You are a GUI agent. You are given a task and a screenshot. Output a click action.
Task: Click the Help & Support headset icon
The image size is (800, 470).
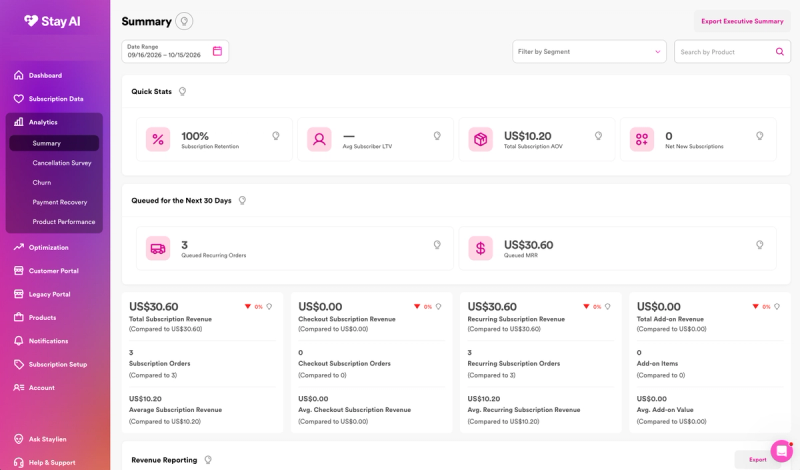click(18, 462)
